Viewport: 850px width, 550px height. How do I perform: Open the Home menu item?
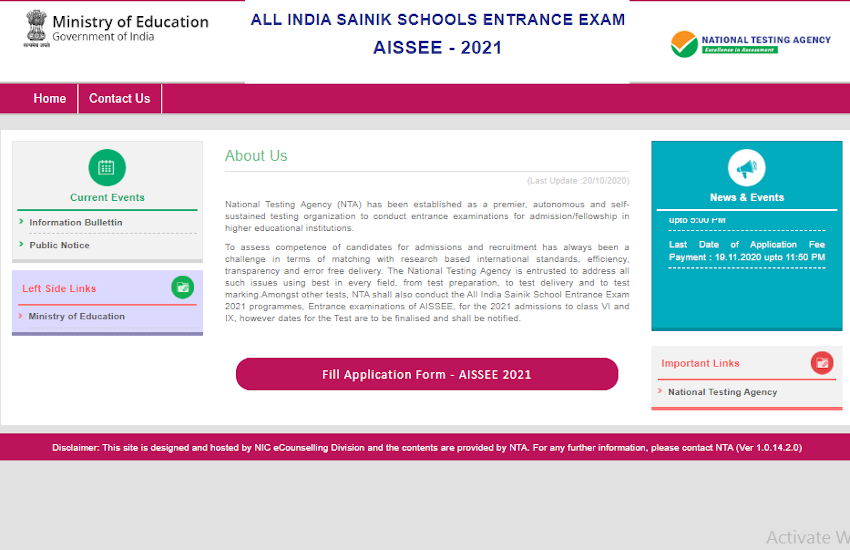click(x=49, y=98)
